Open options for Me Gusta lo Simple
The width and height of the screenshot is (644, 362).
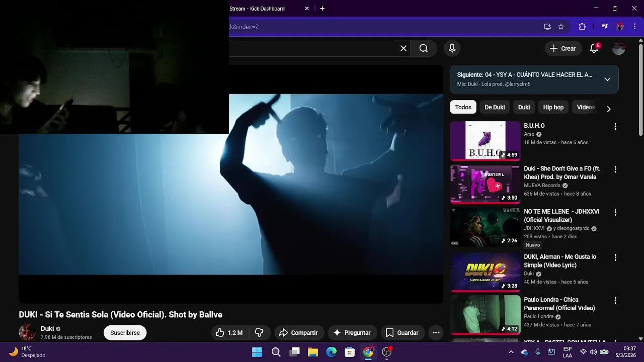point(615,257)
